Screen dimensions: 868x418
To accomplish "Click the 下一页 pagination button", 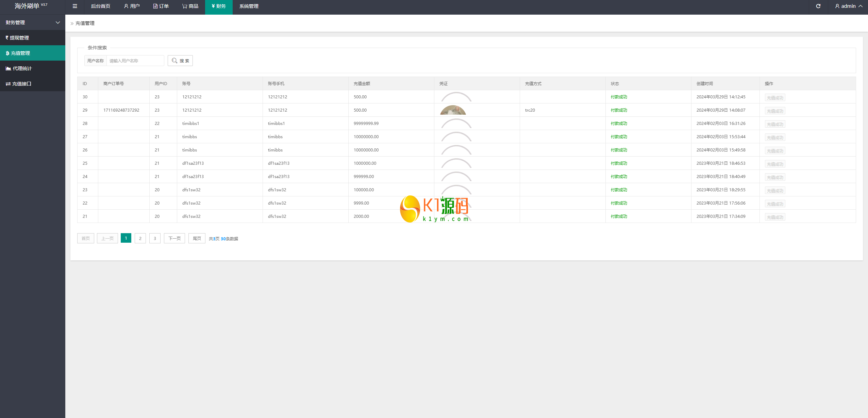I will pyautogui.click(x=174, y=238).
